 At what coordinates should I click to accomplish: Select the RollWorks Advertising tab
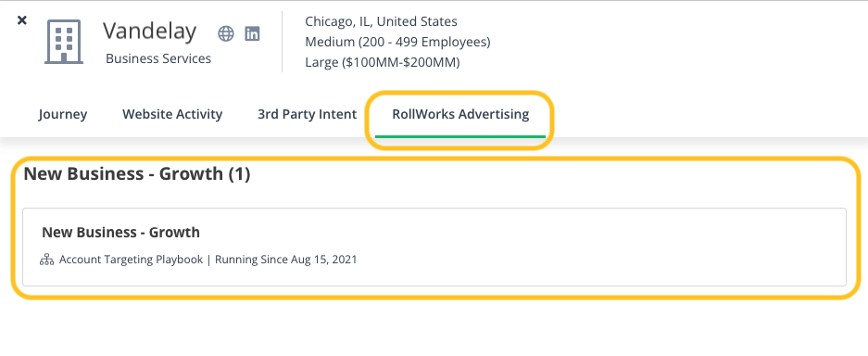[460, 114]
